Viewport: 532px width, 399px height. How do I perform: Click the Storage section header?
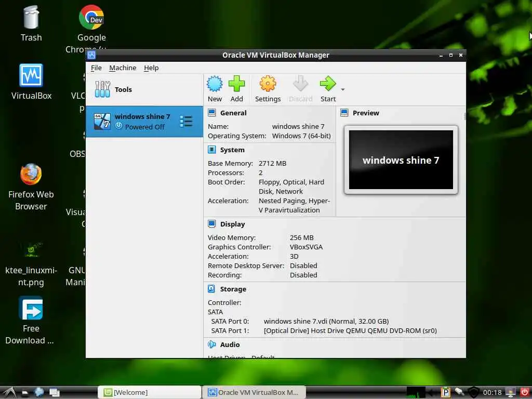tap(233, 289)
